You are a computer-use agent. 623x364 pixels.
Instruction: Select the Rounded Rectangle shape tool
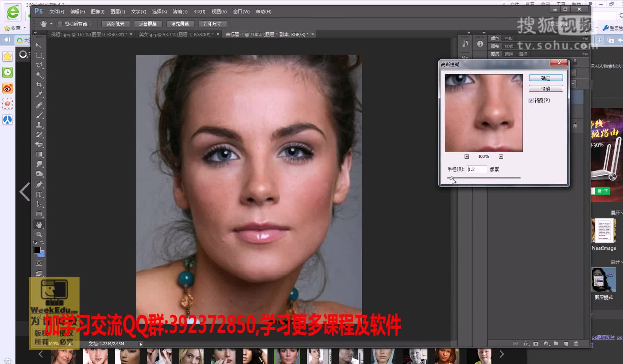point(39,214)
